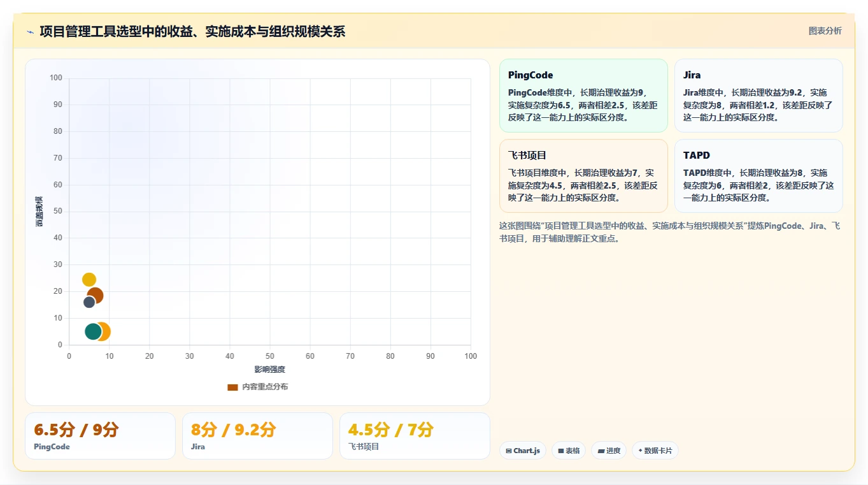
Task: Click the 8分 / 9.2分 score value
Action: point(233,430)
